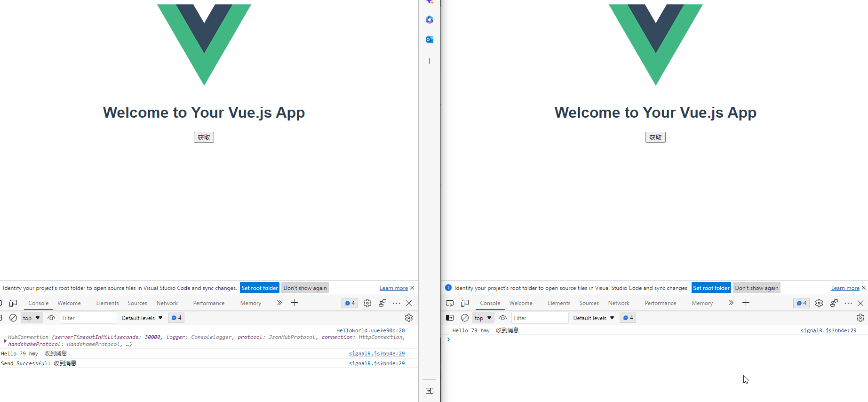Viewport: 868px width, 402px height.
Task: Open console settings gear in right console
Action: pyautogui.click(x=860, y=318)
